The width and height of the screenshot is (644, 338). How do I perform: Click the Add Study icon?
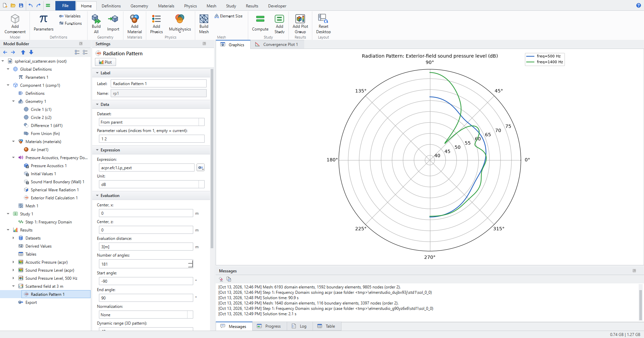coord(279,18)
